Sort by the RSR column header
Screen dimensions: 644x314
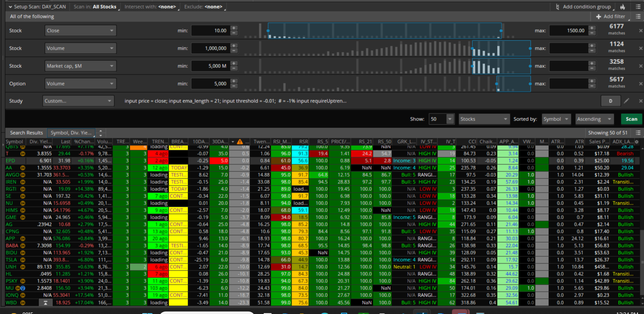(303, 142)
